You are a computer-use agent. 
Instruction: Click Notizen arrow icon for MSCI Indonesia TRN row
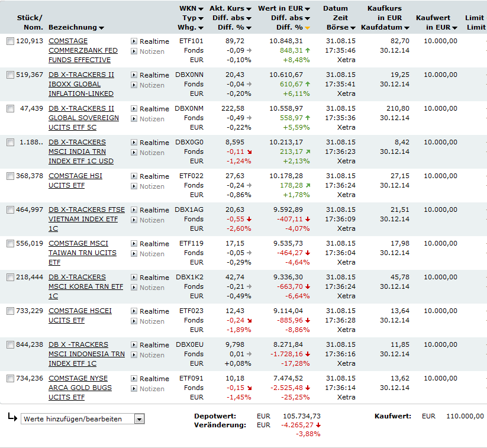click(x=134, y=355)
